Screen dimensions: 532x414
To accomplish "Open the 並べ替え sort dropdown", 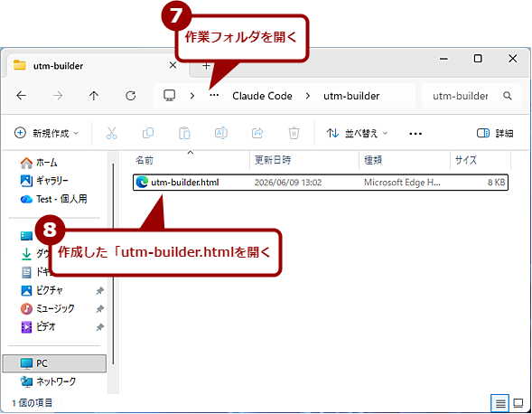I will tap(357, 133).
